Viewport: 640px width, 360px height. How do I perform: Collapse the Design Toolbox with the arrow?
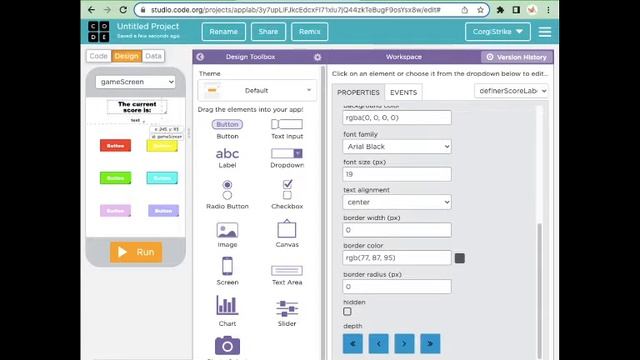pos(200,57)
